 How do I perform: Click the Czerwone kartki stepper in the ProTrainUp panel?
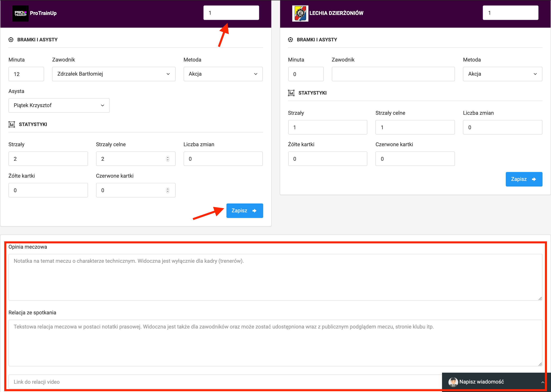[x=168, y=190]
